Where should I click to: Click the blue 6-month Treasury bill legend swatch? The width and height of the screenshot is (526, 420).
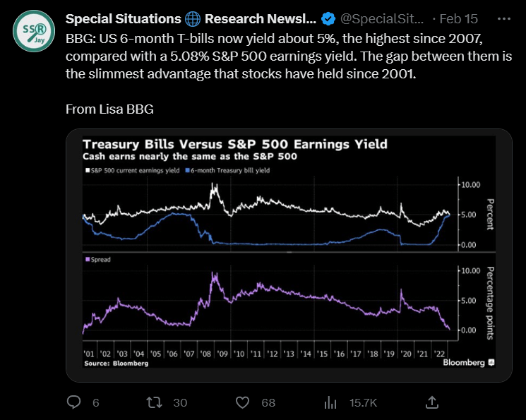[186, 170]
